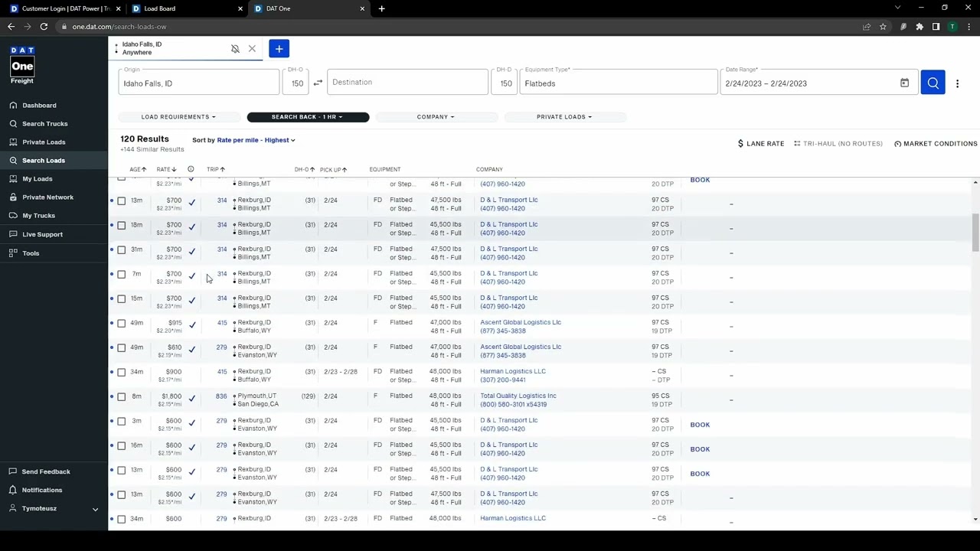980x551 pixels.
Task: Call (800) 580-3101 x54319
Action: [x=514, y=404]
